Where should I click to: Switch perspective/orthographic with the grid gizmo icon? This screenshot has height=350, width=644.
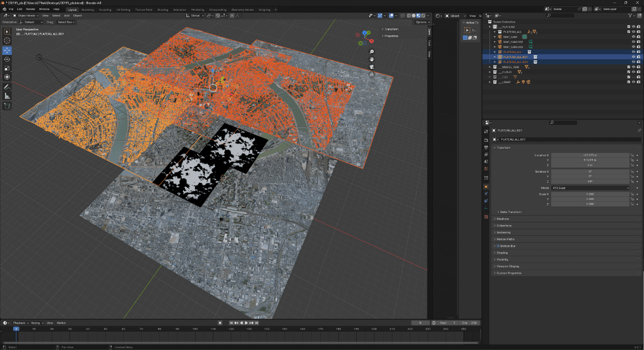click(372, 74)
